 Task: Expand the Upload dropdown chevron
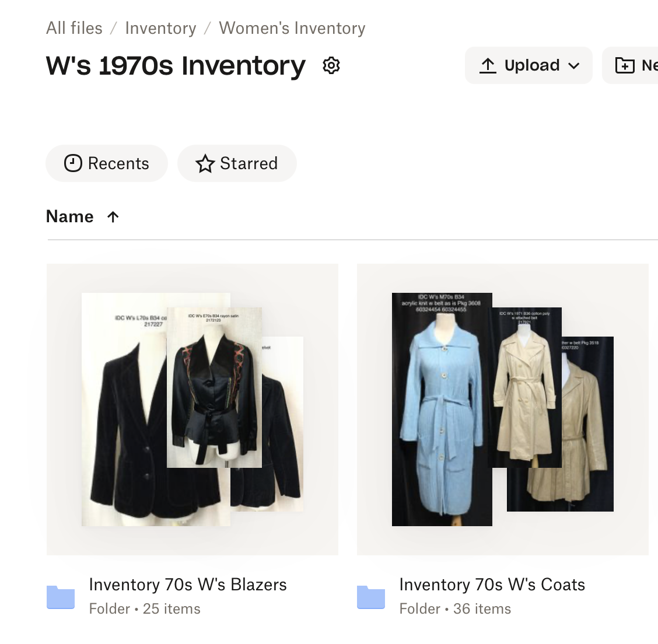pos(574,65)
